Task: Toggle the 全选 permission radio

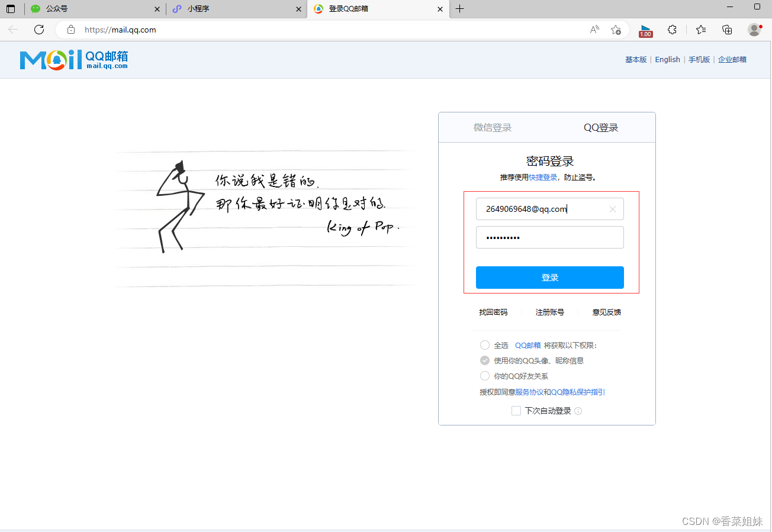Action: [485, 345]
